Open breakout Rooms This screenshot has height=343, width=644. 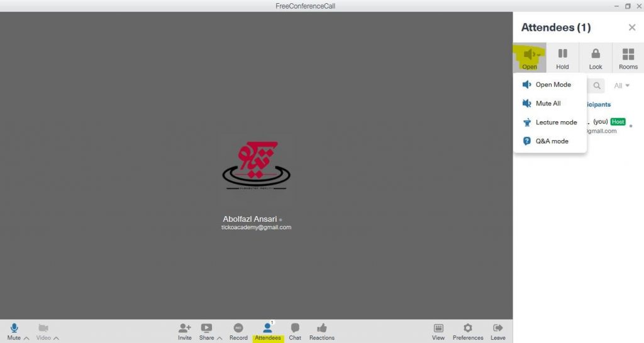[x=628, y=58]
